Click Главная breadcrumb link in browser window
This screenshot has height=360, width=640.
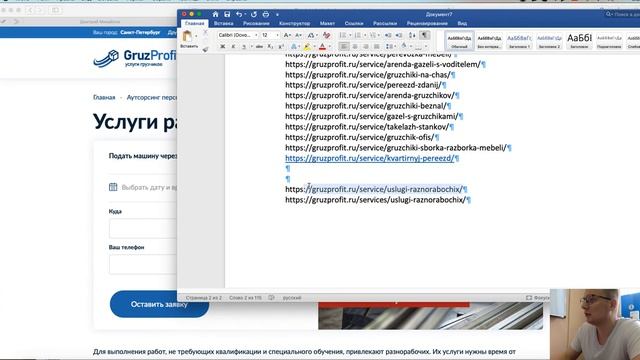pyautogui.click(x=104, y=98)
